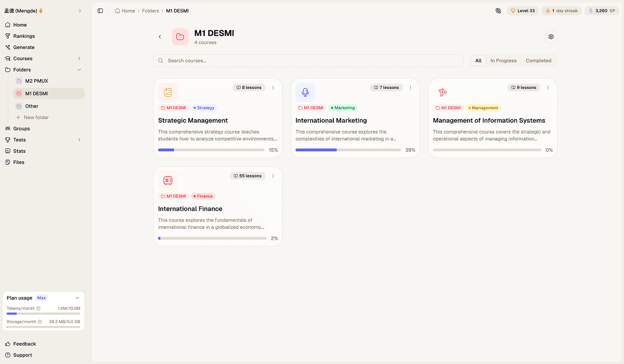Viewport: 624px width, 364px height.
Task: Open the Stats section
Action: coord(18,151)
